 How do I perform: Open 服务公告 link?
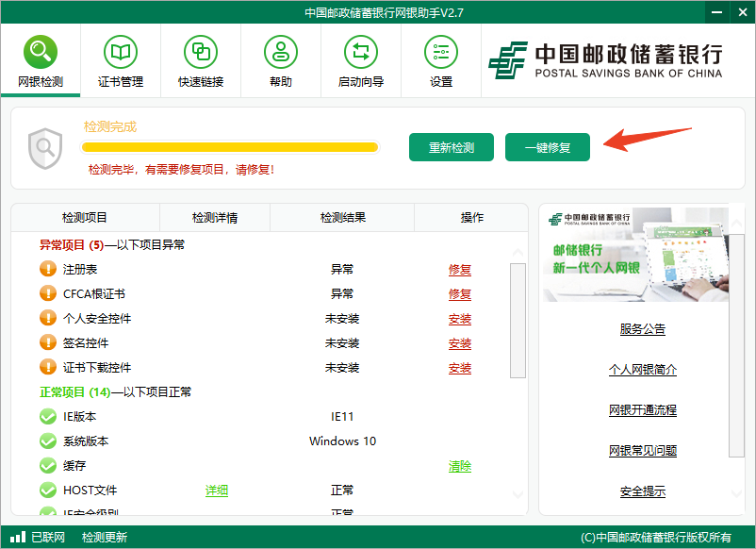point(642,329)
